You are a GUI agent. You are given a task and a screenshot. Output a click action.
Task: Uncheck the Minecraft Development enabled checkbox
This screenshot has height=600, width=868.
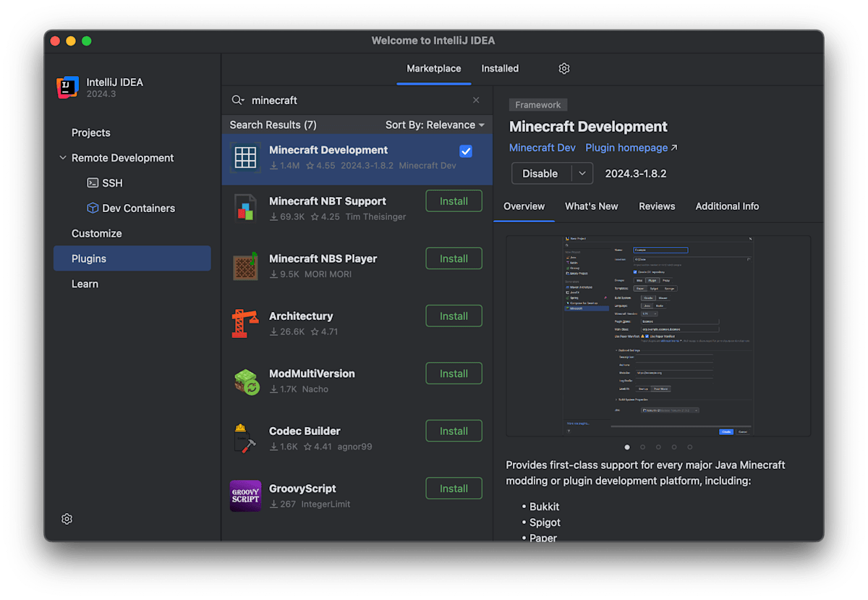(x=466, y=151)
